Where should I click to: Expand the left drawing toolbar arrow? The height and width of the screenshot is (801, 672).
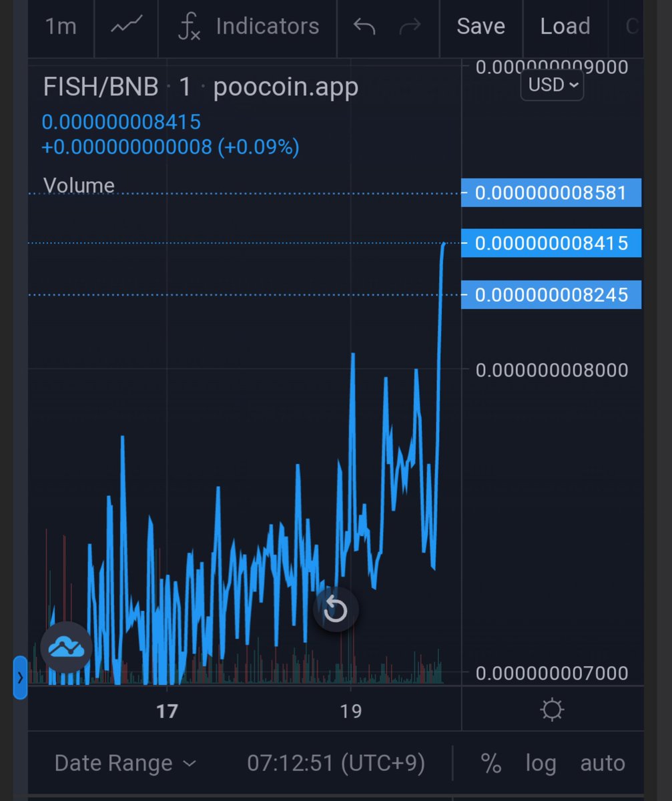pos(20,677)
